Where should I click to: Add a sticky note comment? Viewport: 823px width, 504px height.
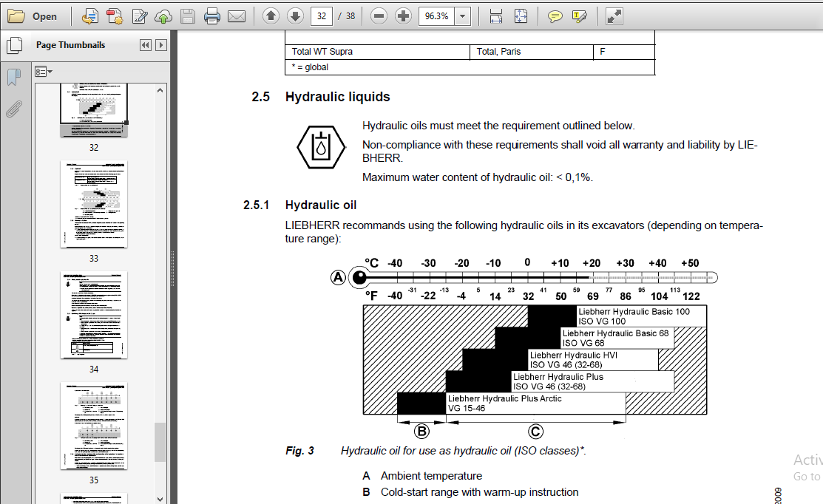point(555,17)
